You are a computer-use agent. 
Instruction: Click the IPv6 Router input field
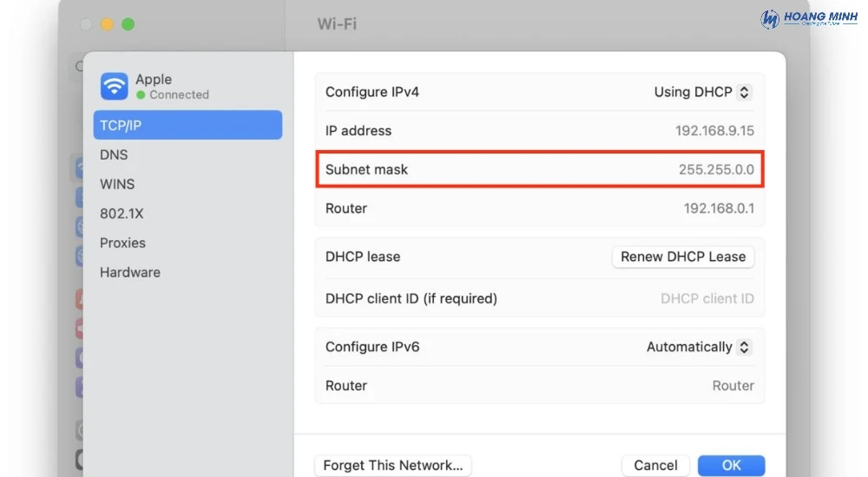coord(733,386)
